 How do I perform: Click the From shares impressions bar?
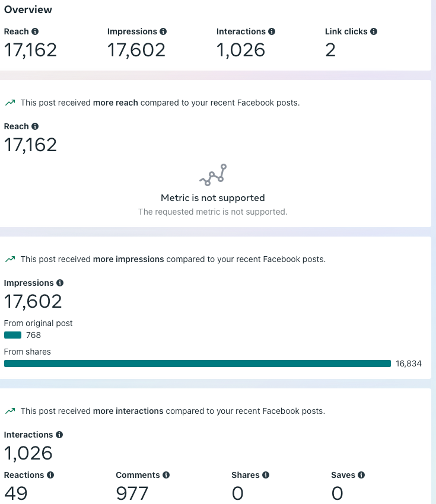click(198, 363)
